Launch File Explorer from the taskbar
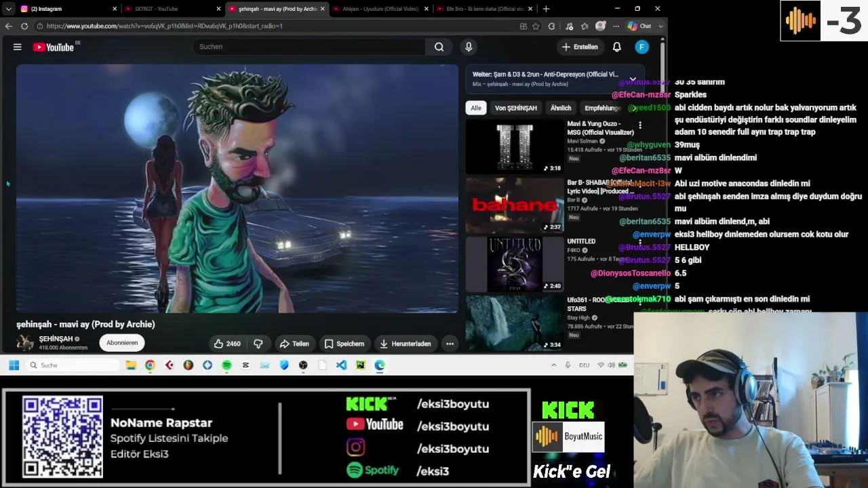 [x=131, y=365]
